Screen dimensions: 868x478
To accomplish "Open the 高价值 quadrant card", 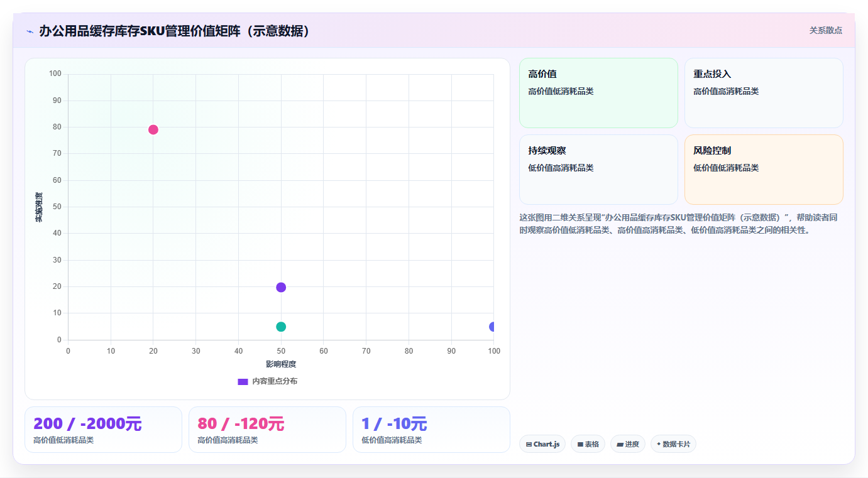I will point(598,93).
